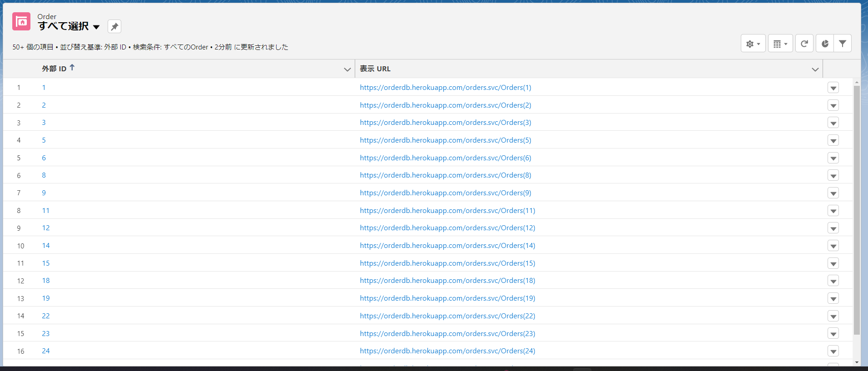Viewport: 868px width, 371px height.
Task: Open row actions for Orders(22)
Action: click(x=833, y=316)
